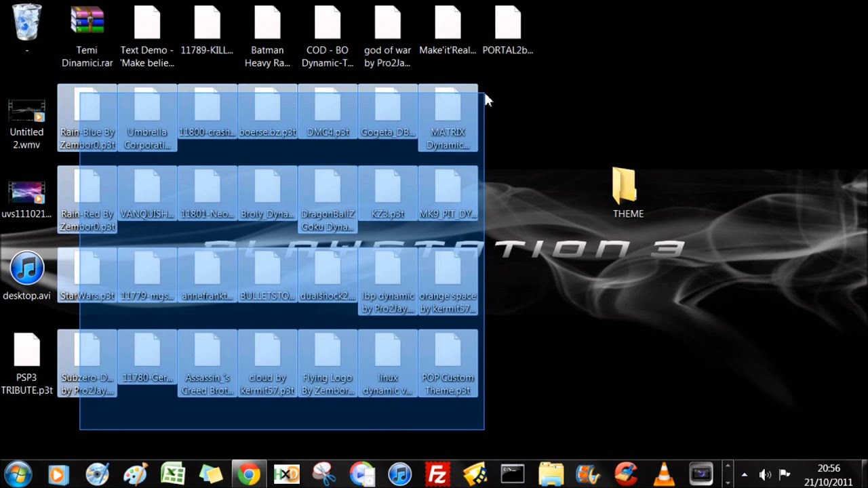Open Action Center flag notification
The height and width of the screenshot is (488, 868).
785,474
